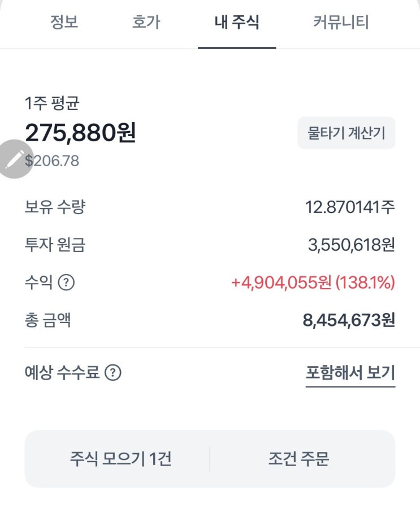Viewport: 420px width, 526px height.
Task: Open the 물타기 계산기 button
Action: (346, 133)
